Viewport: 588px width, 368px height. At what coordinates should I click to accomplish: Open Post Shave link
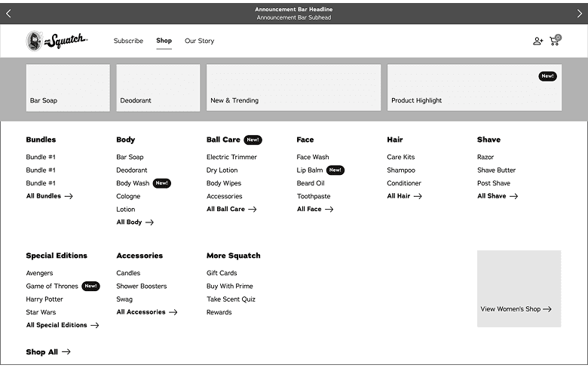[x=494, y=183]
